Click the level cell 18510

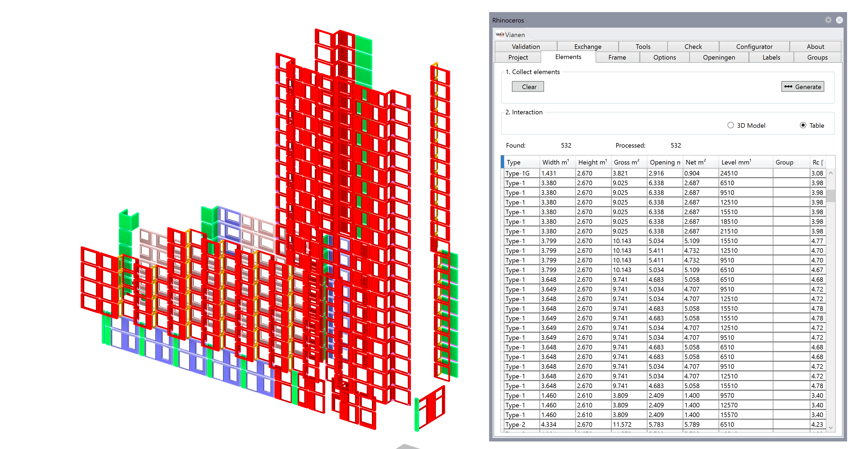[x=746, y=222]
